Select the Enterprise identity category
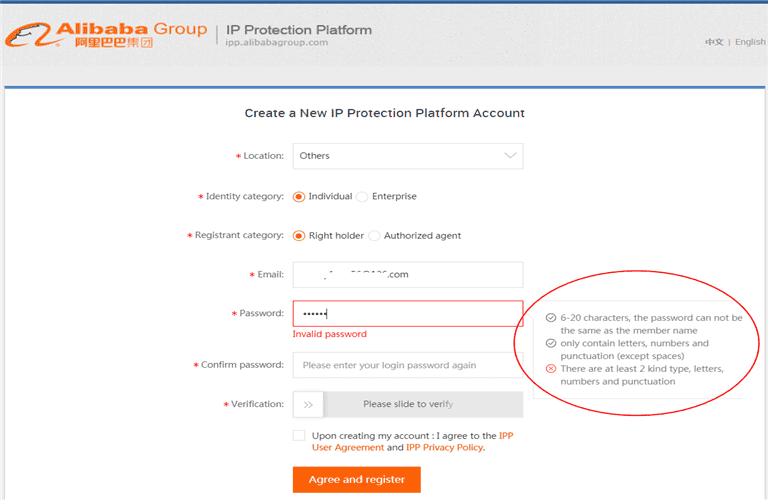The width and height of the screenshot is (768, 500). 362,197
